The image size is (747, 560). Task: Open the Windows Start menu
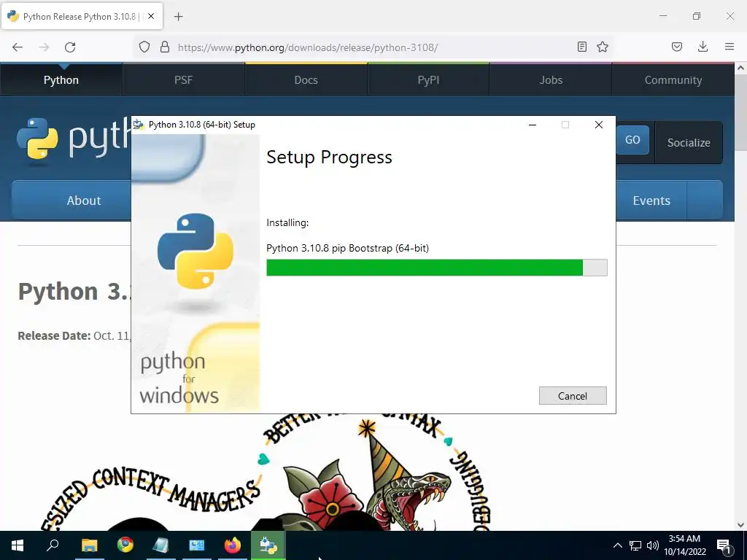pos(18,545)
